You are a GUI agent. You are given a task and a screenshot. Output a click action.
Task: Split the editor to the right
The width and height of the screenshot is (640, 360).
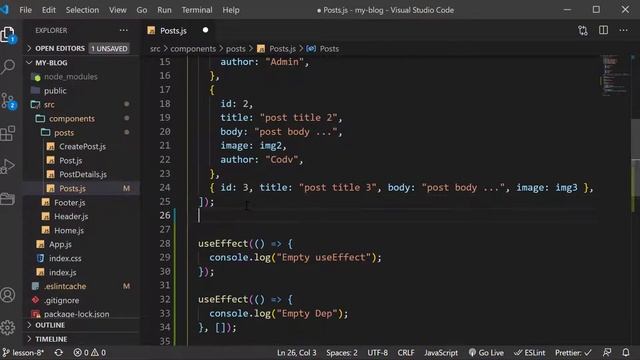pos(603,30)
